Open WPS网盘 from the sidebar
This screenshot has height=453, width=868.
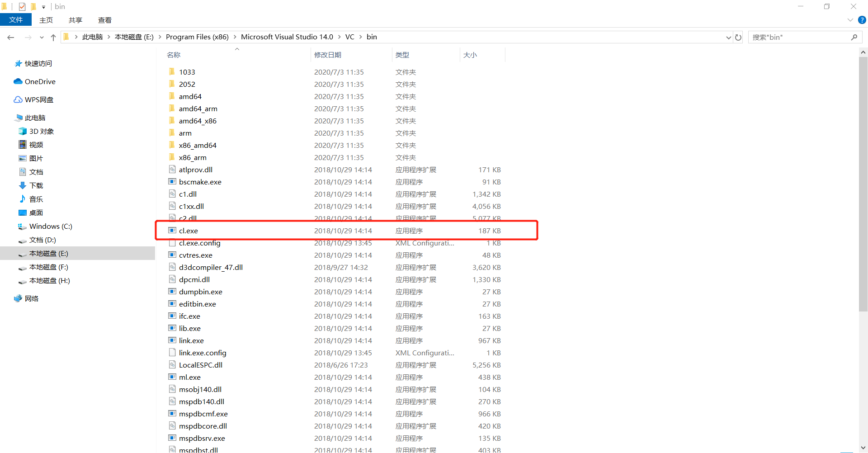(38, 99)
